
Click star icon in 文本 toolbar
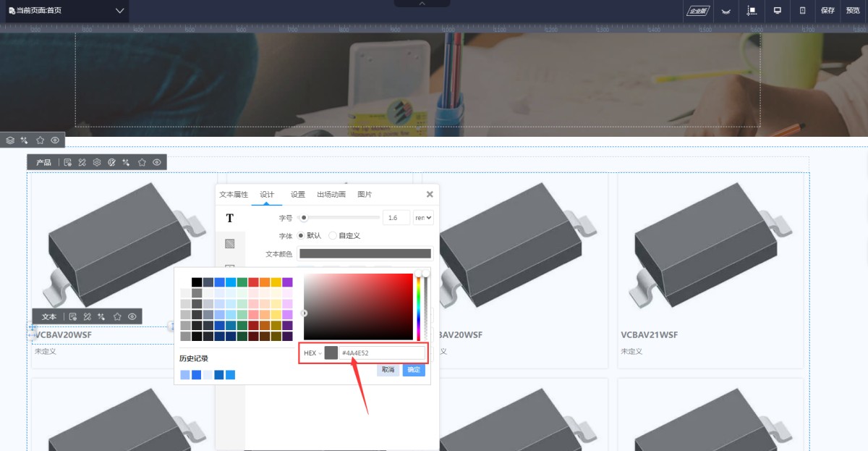(x=117, y=316)
